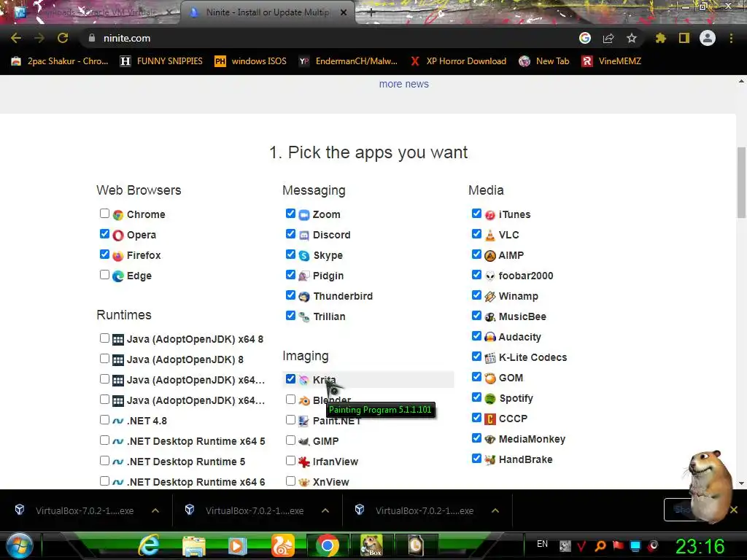Click the Discord app icon

coord(304,236)
